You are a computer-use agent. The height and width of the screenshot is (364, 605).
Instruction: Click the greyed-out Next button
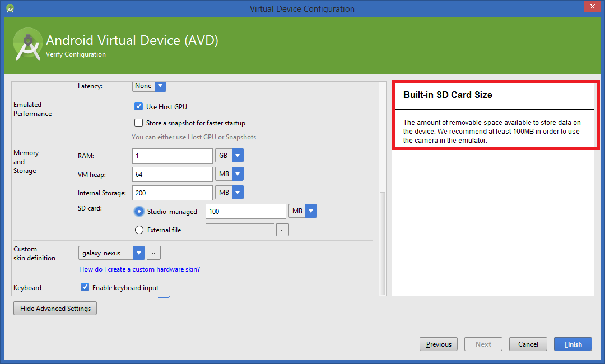(483, 344)
